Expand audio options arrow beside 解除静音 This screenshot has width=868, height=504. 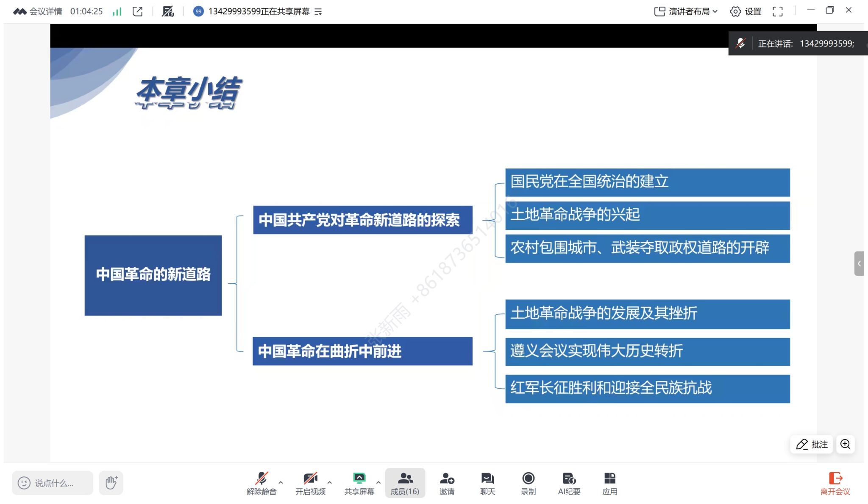[x=281, y=482]
